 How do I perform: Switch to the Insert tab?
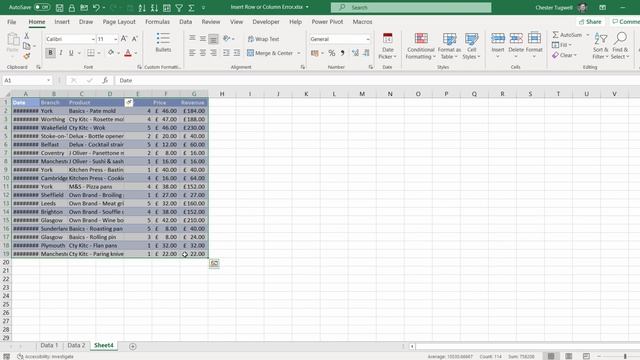click(62, 22)
